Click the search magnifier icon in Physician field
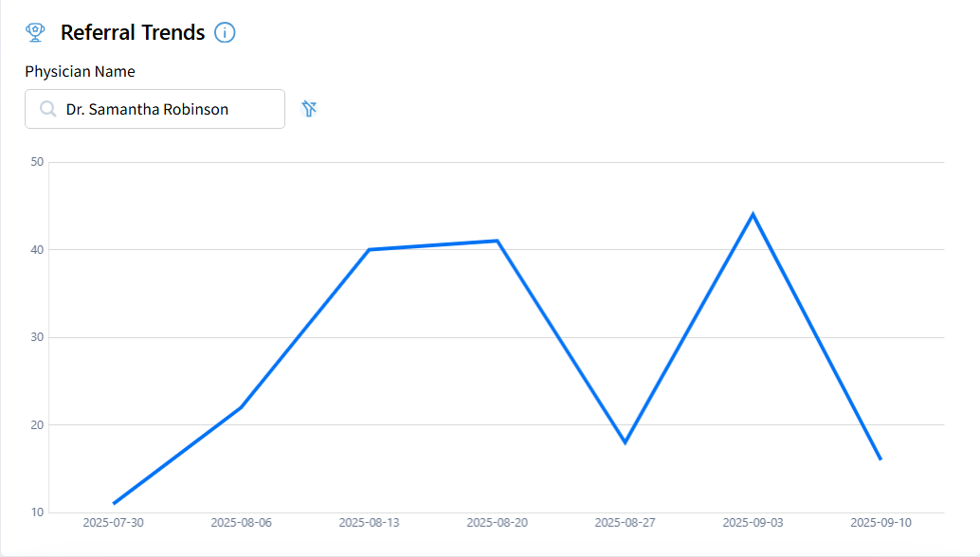Image resolution: width=980 pixels, height=557 pixels. (48, 109)
